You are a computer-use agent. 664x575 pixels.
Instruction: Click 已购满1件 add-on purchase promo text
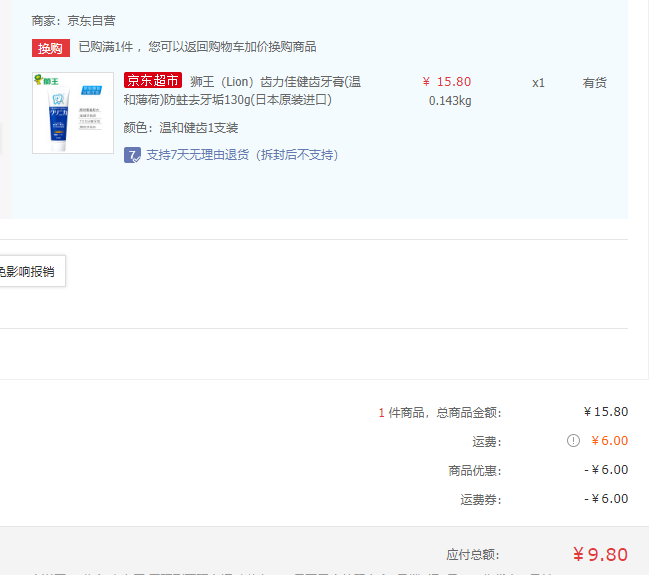197,47
